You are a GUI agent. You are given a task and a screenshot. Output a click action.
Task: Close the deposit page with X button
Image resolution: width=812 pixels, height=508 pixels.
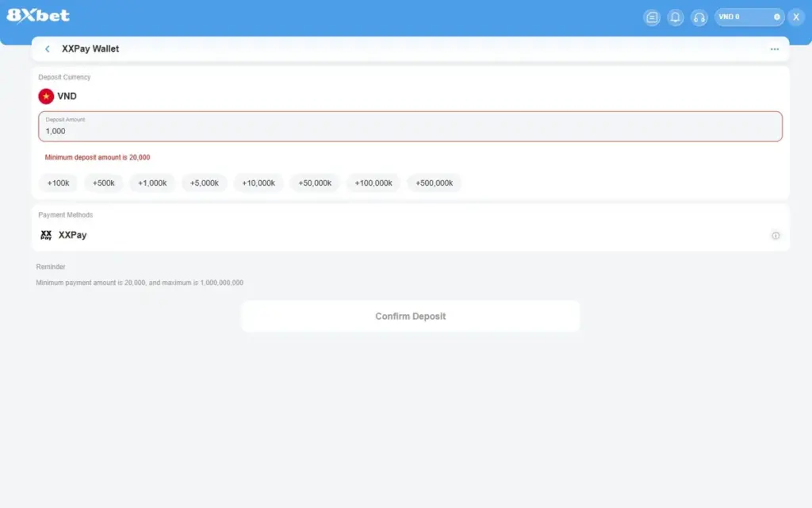(x=796, y=17)
